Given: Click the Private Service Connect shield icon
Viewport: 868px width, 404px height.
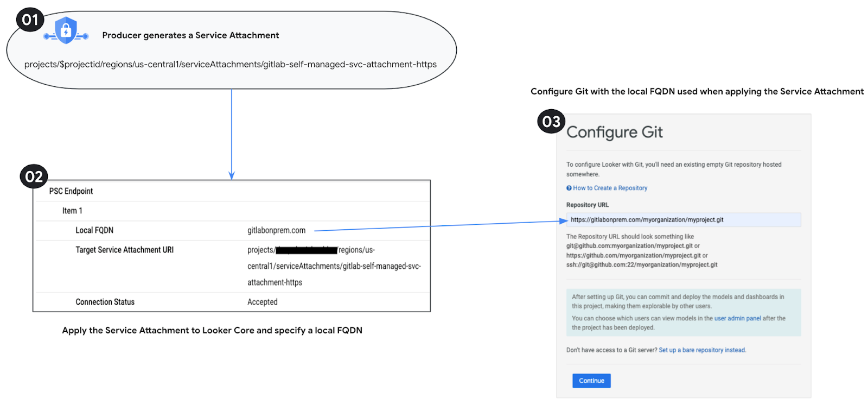Looking at the screenshot, I should 66,31.
